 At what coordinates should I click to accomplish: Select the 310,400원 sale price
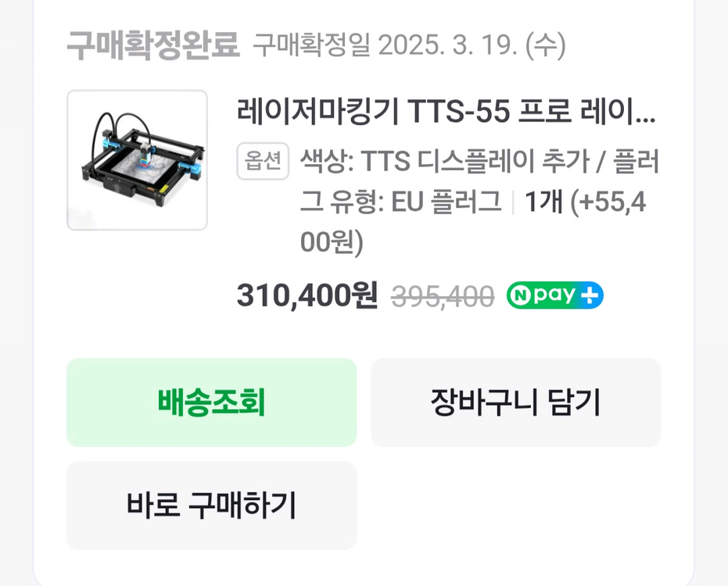[x=307, y=296]
